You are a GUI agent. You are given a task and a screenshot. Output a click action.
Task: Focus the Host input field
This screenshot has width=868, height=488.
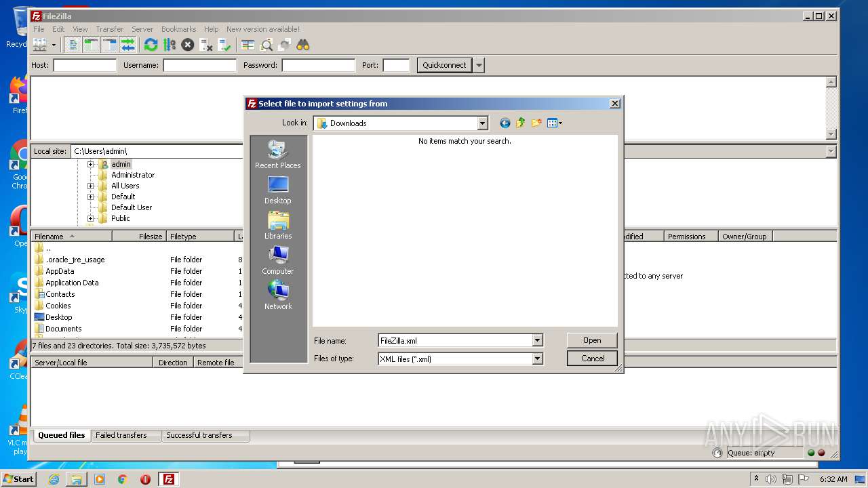coord(85,65)
